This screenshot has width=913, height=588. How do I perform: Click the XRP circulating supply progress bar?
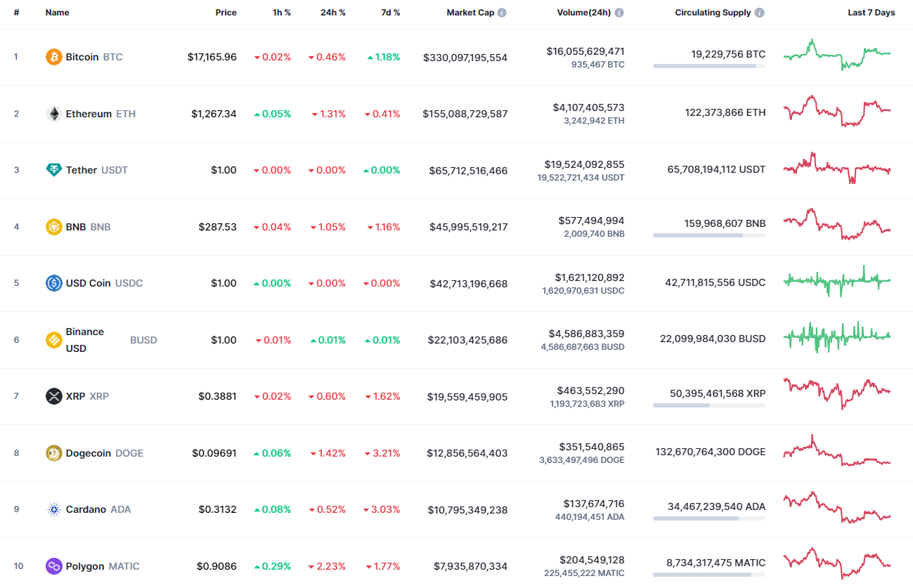(x=709, y=405)
